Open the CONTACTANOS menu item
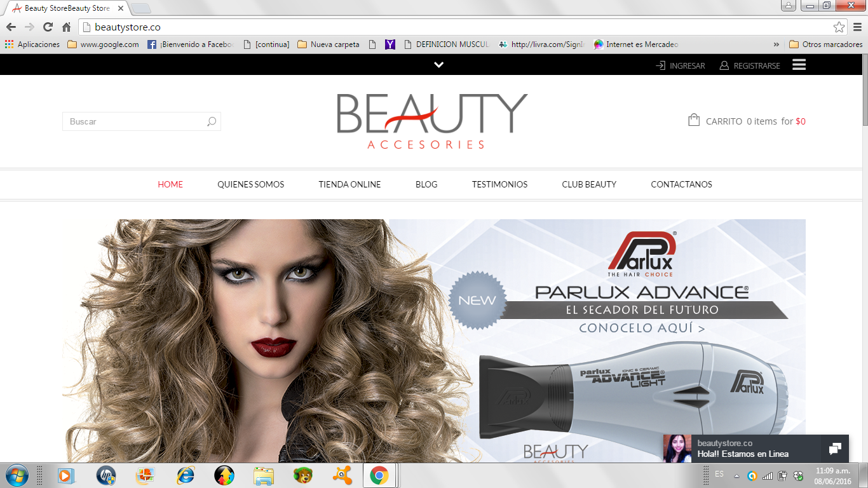The image size is (868, 488). 681,184
